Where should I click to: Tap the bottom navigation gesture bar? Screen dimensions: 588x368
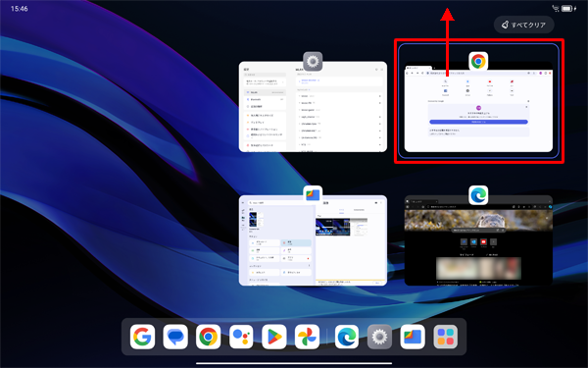(x=294, y=363)
